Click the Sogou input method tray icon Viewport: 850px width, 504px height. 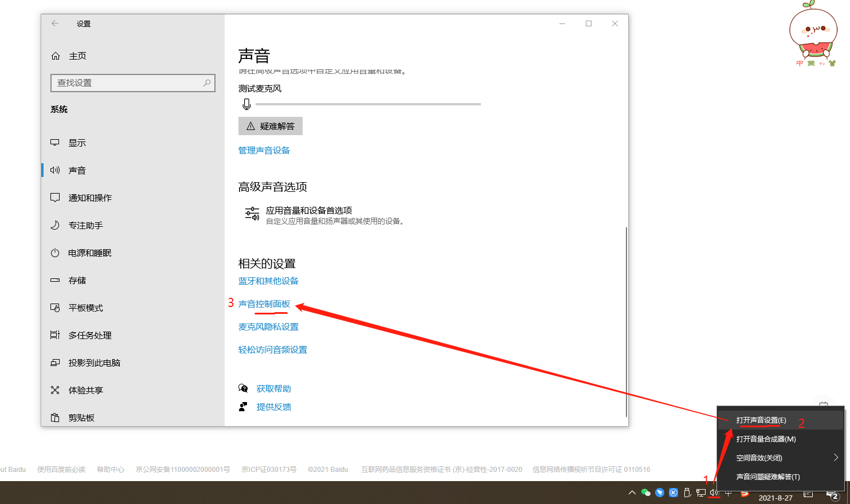(x=745, y=493)
